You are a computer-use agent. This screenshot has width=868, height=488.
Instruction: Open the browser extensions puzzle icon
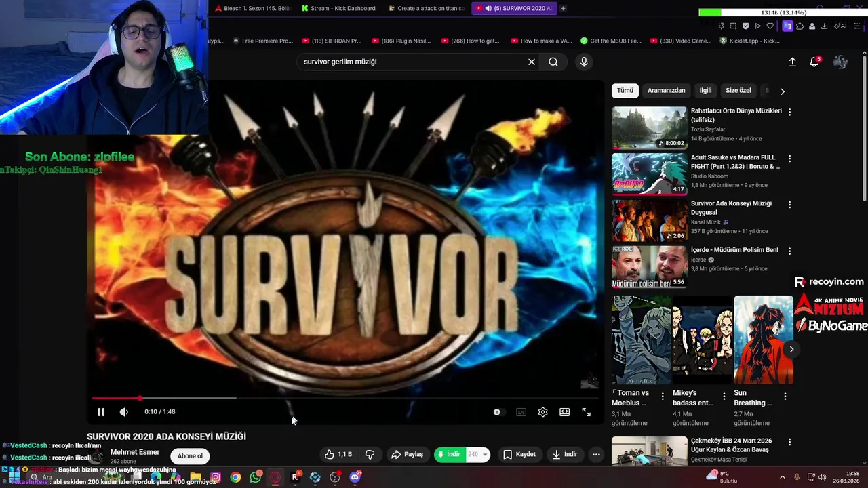[x=800, y=26]
